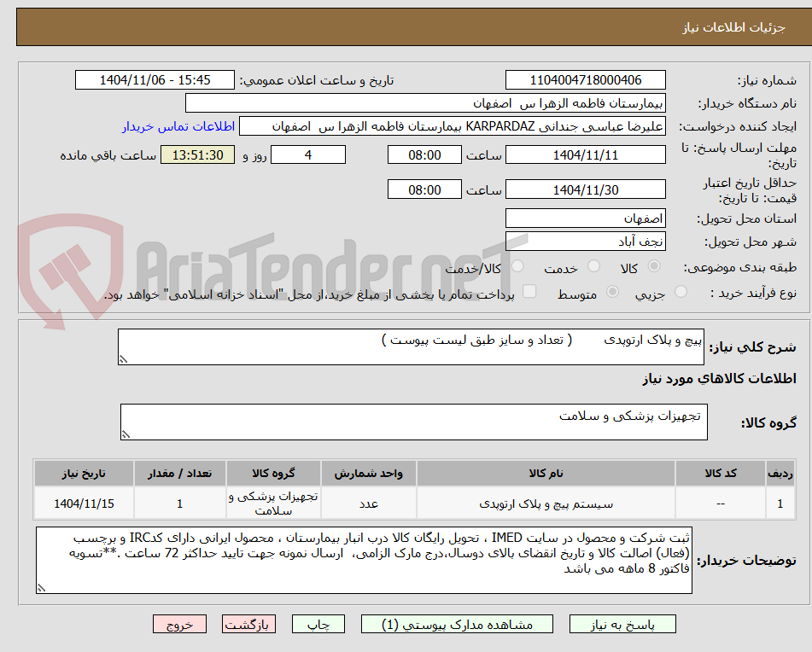Click the resize handle of the buyer notes box
The height and width of the screenshot is (652, 812).
(41, 588)
